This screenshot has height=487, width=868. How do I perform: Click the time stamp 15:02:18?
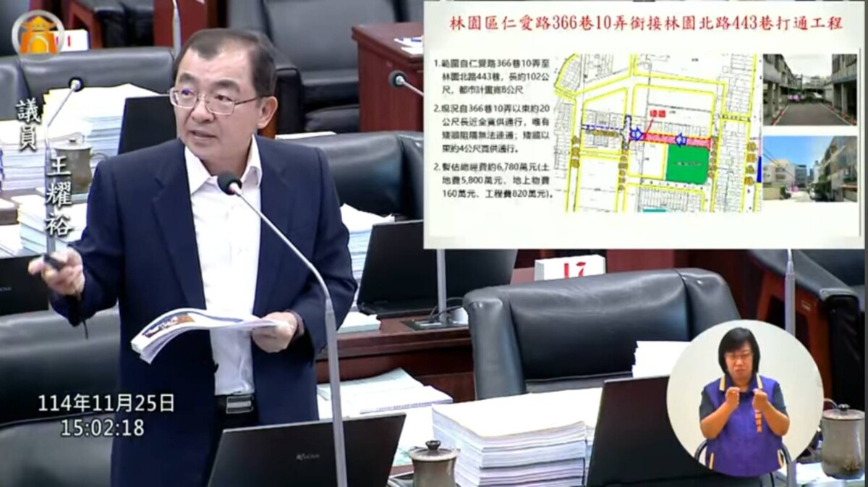tap(102, 428)
